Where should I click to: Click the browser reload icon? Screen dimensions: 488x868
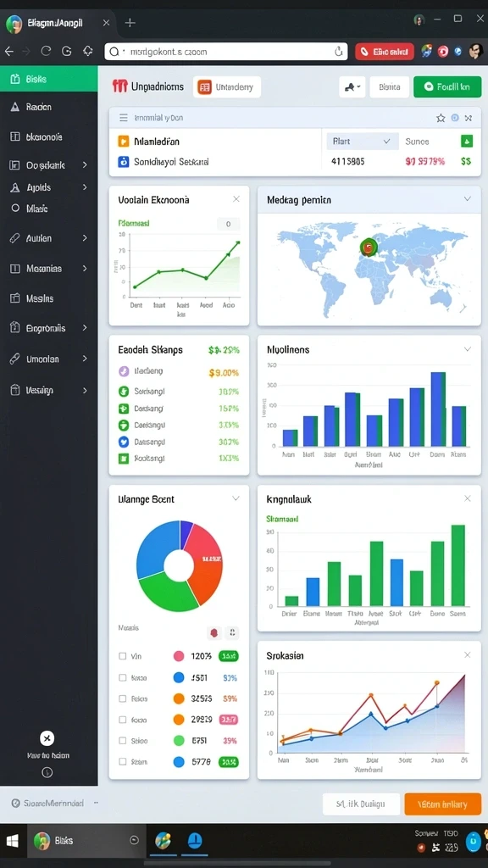46,52
